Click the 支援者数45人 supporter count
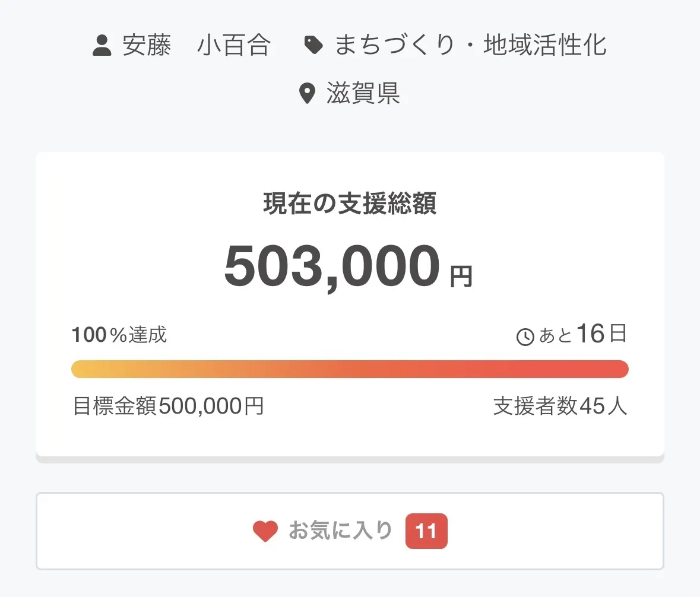Viewport: 700px width, 597px height. (560, 407)
